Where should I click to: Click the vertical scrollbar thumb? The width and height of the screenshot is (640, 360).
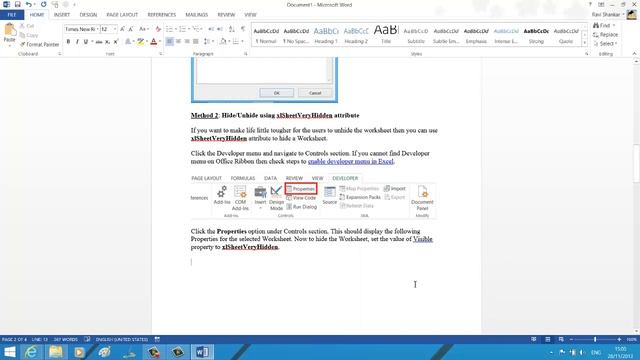coord(636,163)
